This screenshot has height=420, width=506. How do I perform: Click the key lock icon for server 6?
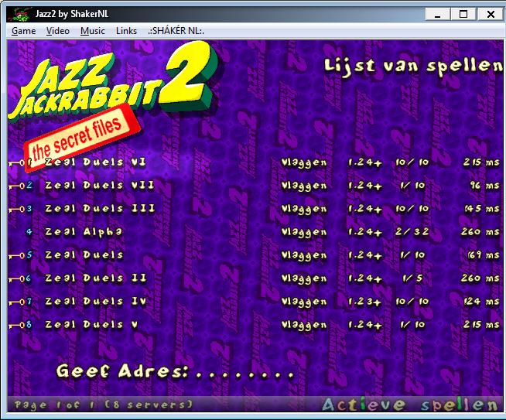coord(16,279)
